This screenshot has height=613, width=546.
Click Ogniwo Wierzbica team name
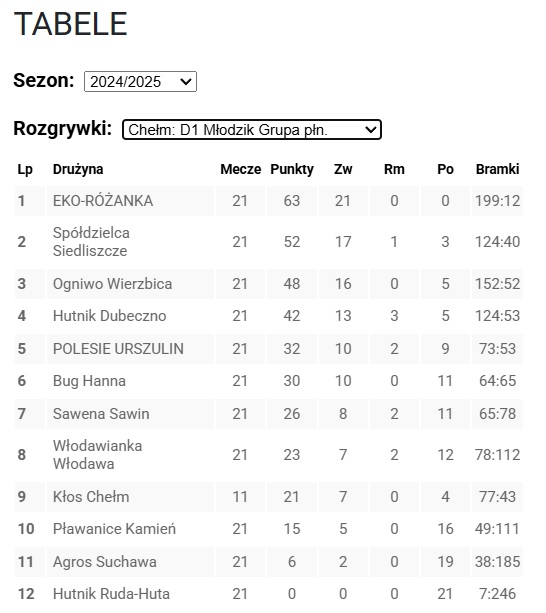click(112, 284)
